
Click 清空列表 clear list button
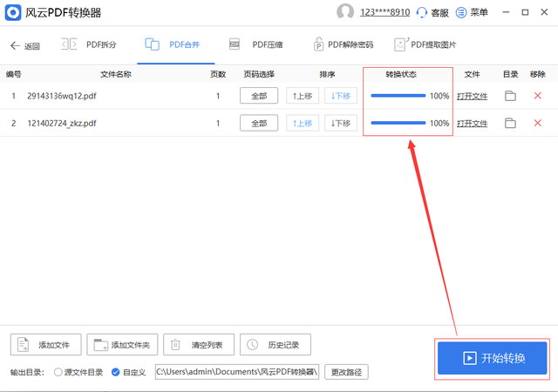pos(199,344)
